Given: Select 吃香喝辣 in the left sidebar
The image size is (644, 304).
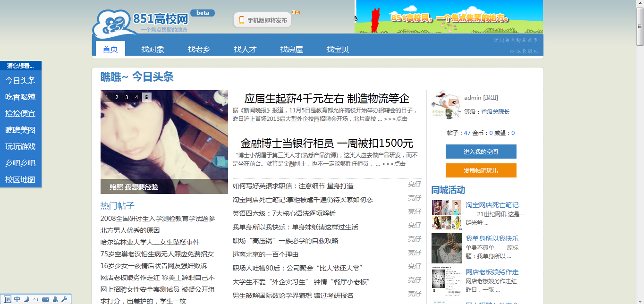Looking at the screenshot, I should [21, 97].
